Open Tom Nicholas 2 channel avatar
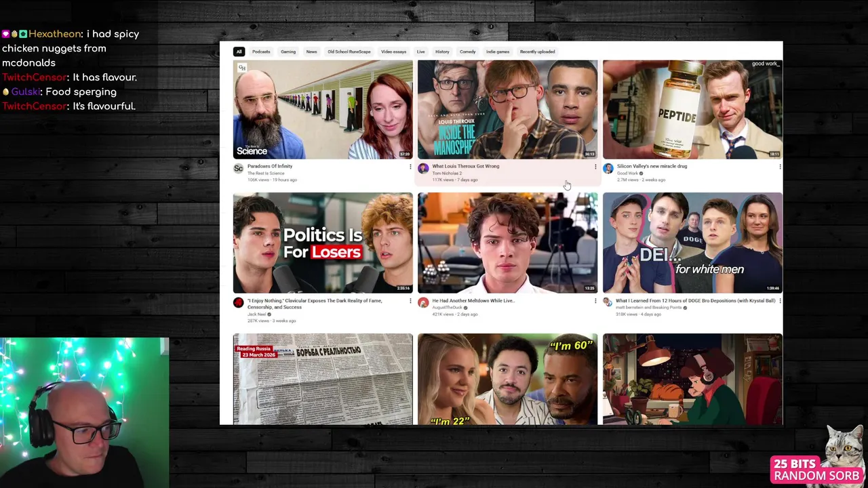 [423, 169]
